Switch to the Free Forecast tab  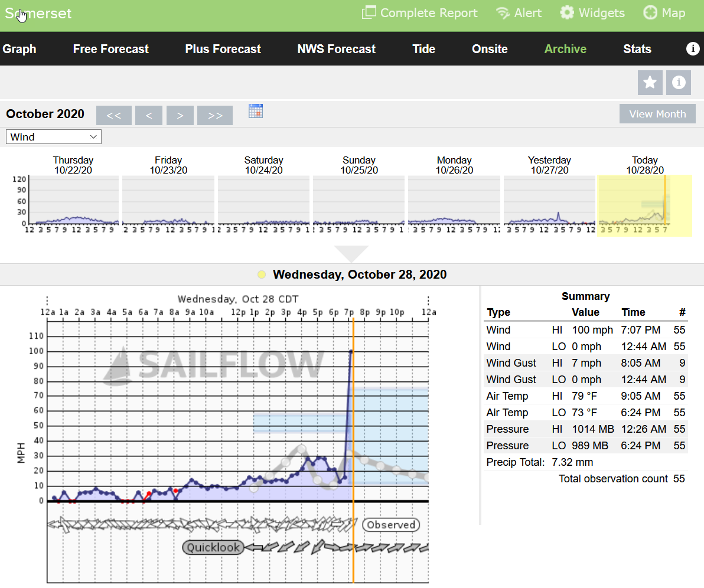111,49
